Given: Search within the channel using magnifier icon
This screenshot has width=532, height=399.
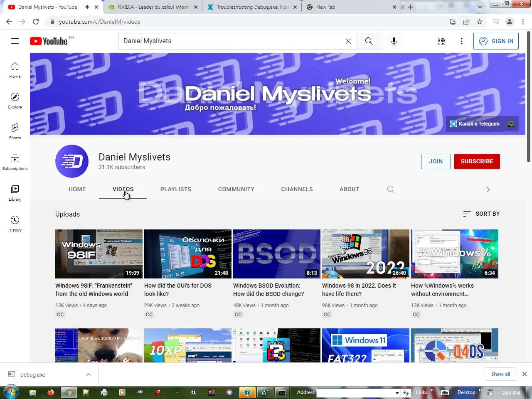Looking at the screenshot, I should (391, 189).
